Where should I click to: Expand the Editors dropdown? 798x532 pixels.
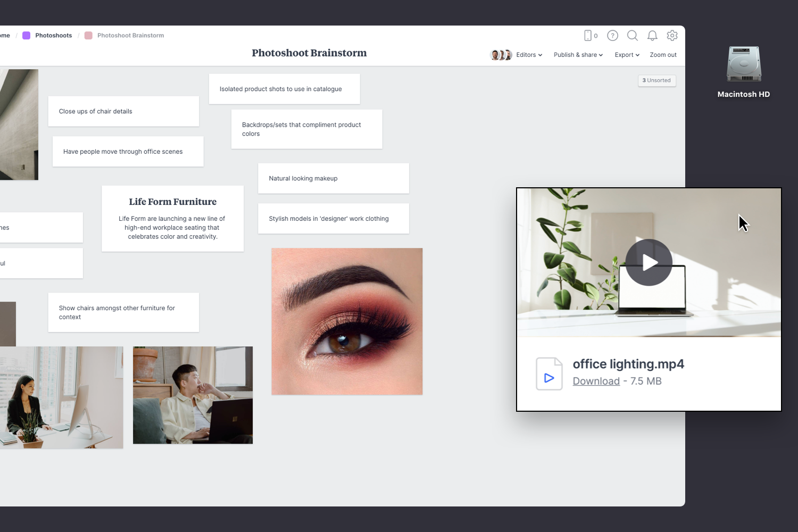point(529,55)
